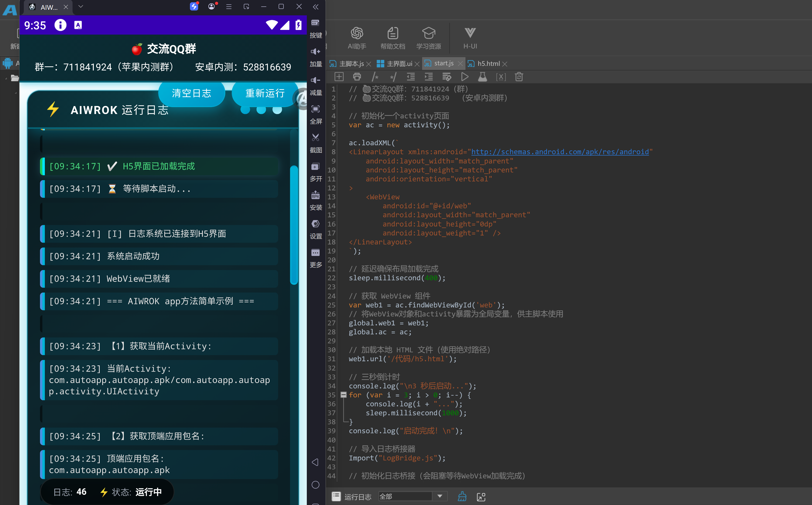Viewport: 812px width, 505px height.
Task: Click the Android home circle button
Action: click(x=315, y=485)
